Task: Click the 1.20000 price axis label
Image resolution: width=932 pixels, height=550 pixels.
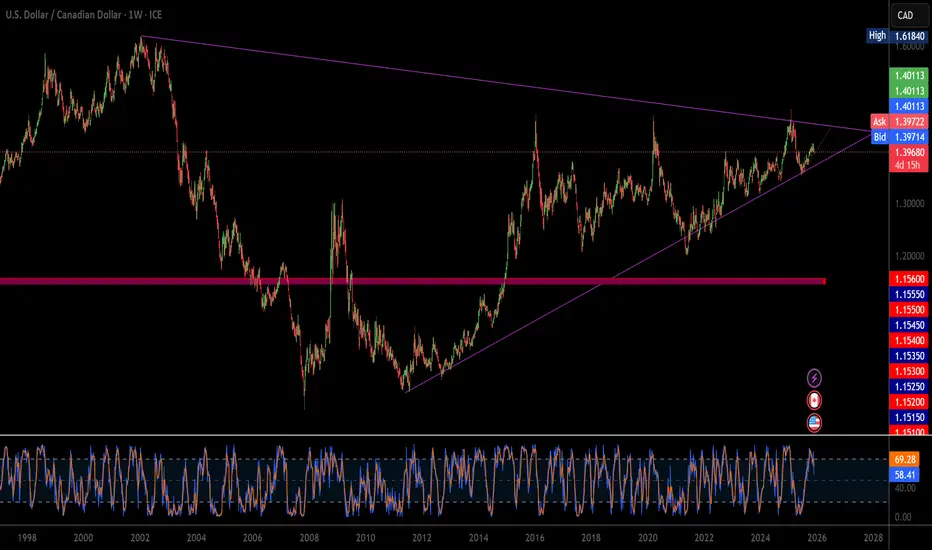Action: pyautogui.click(x=909, y=256)
